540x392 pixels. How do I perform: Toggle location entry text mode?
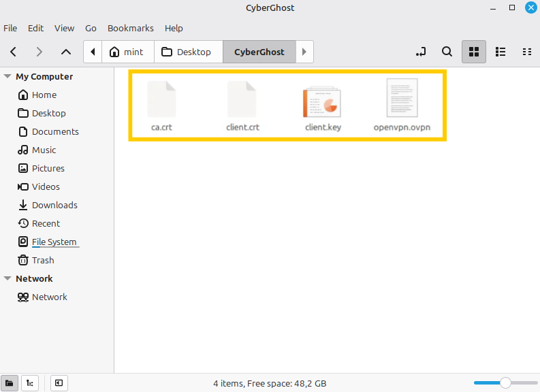(421, 52)
